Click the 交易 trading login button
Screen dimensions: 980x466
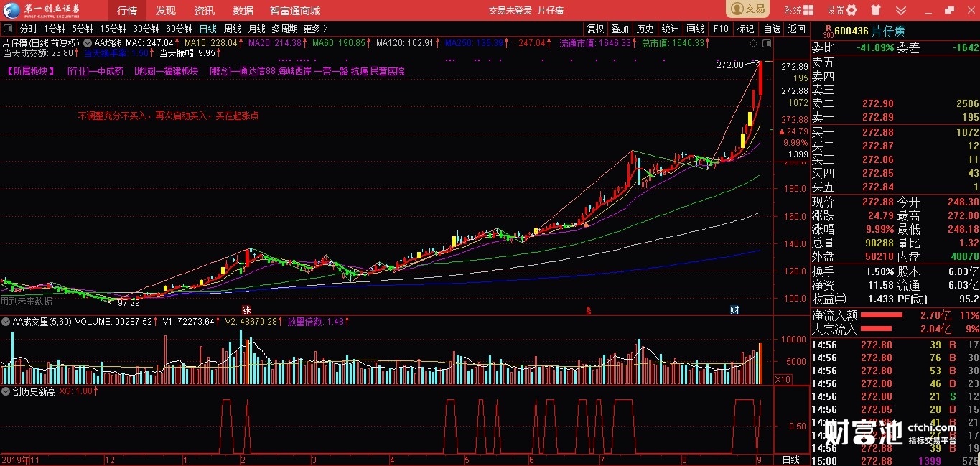click(x=748, y=9)
